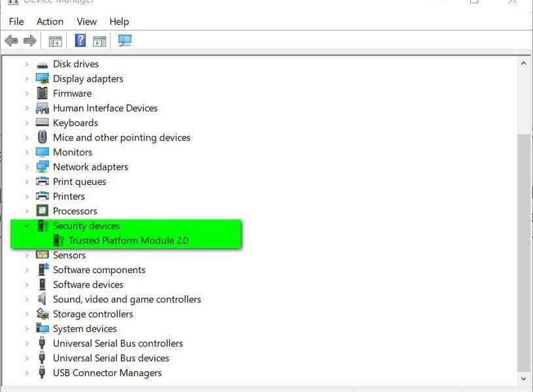Click the scrollbar up arrow
The image size is (533, 392).
point(524,63)
